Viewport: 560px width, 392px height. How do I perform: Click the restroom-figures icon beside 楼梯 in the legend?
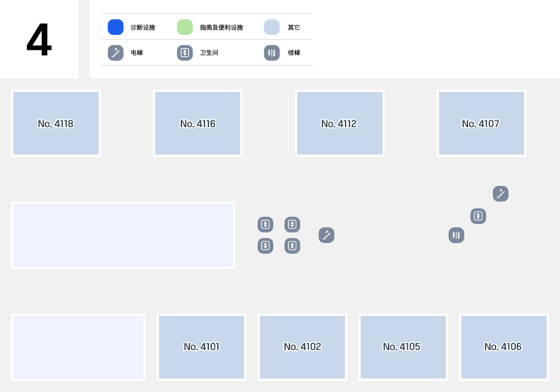(x=272, y=53)
